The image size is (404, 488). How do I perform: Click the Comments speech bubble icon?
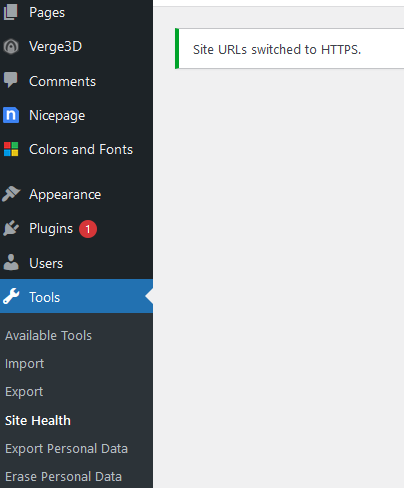tap(11, 80)
